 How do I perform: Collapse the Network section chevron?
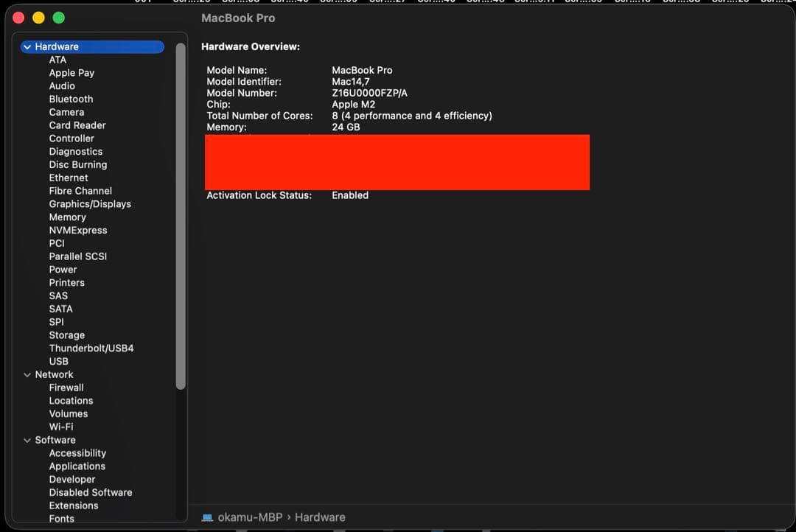[x=27, y=375]
